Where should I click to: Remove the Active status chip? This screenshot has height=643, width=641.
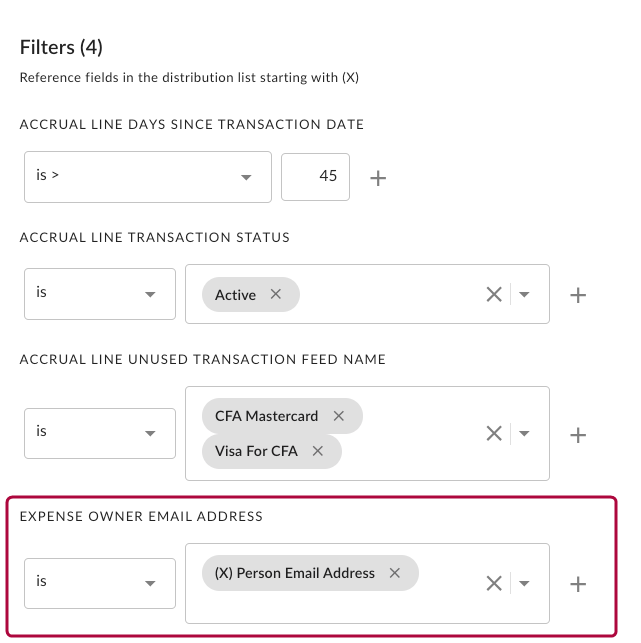pos(276,295)
